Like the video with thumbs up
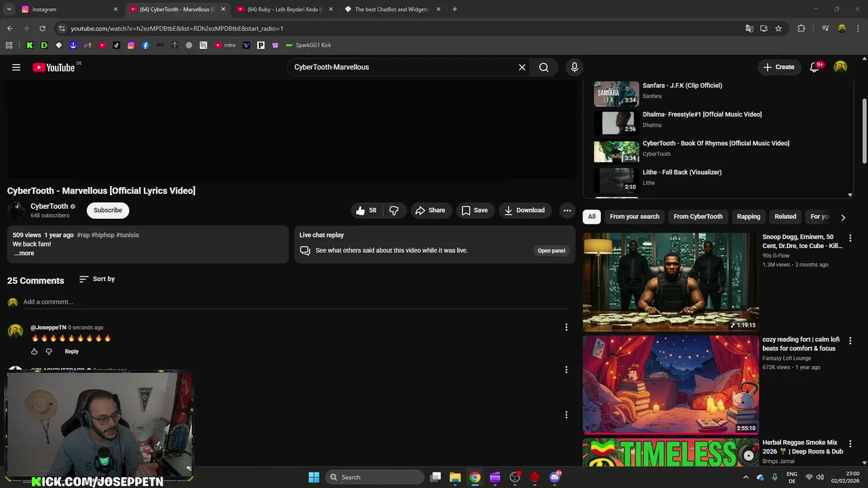868x488 pixels. (366, 210)
